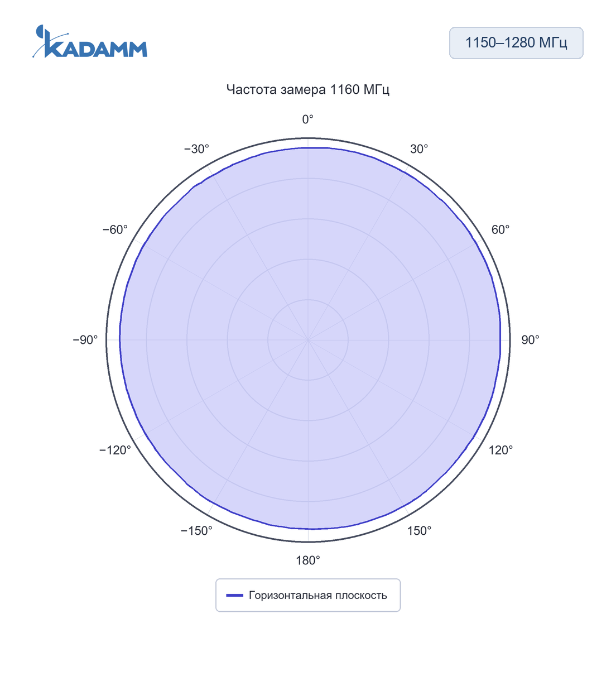Toggle the Горизонтальная плоскость legend entry
The width and height of the screenshot is (616, 676).
coord(308,595)
